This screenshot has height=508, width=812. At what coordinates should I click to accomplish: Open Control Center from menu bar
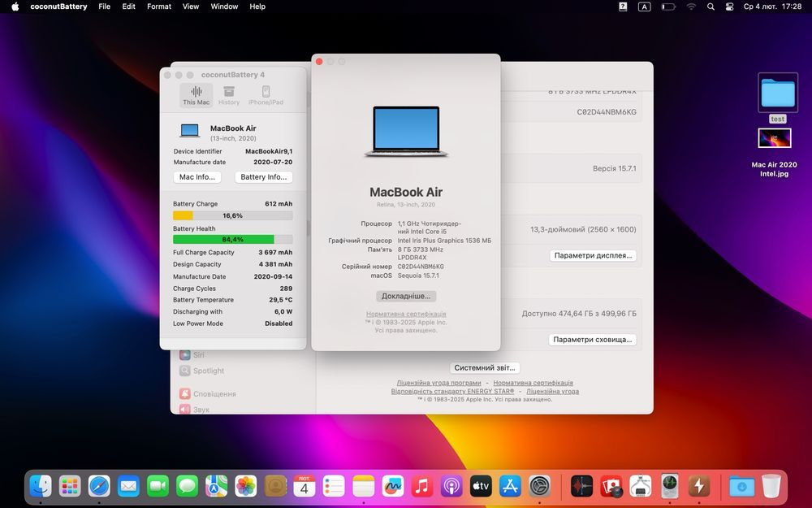(730, 7)
